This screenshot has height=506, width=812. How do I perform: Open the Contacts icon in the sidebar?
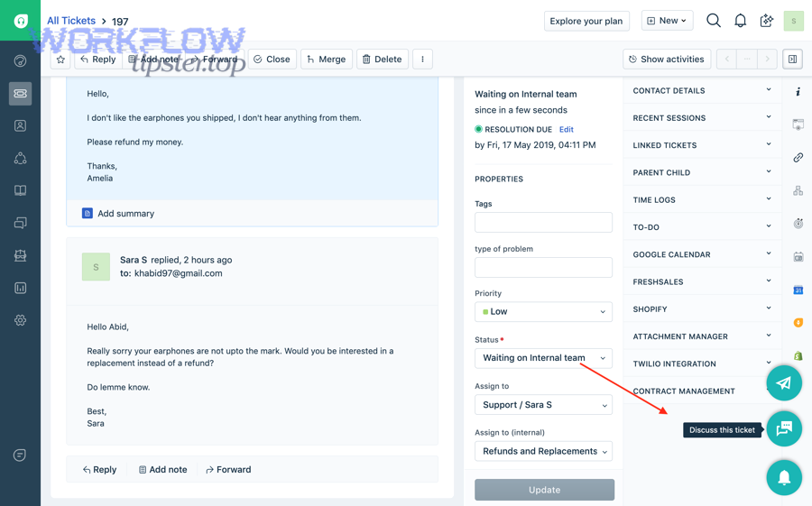[20, 126]
